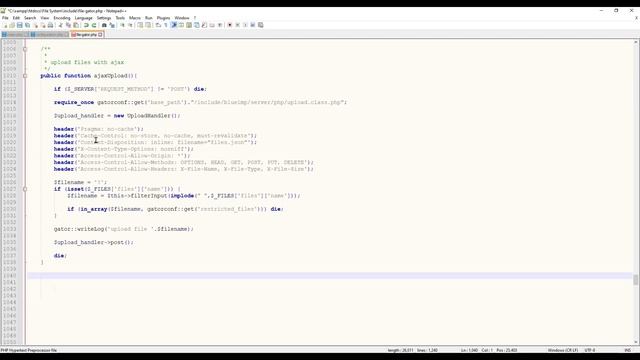Open the Macro menu
This screenshot has height=360, width=640.
[135, 18]
